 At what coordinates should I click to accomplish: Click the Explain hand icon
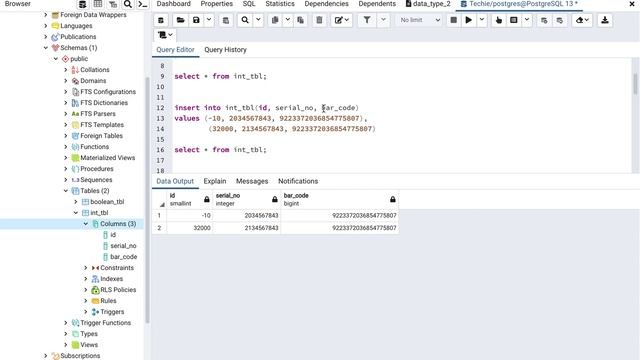coord(498,20)
